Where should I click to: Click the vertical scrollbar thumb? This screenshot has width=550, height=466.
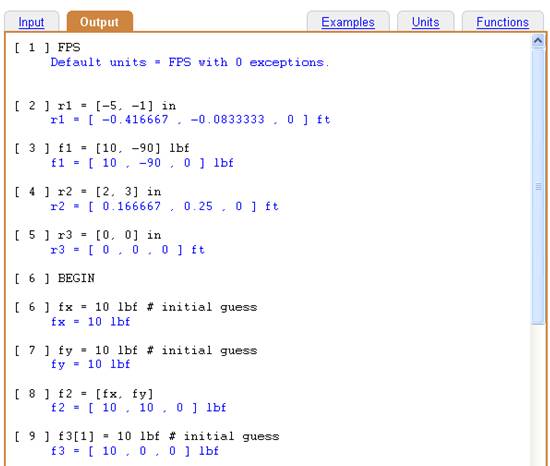pos(538,187)
